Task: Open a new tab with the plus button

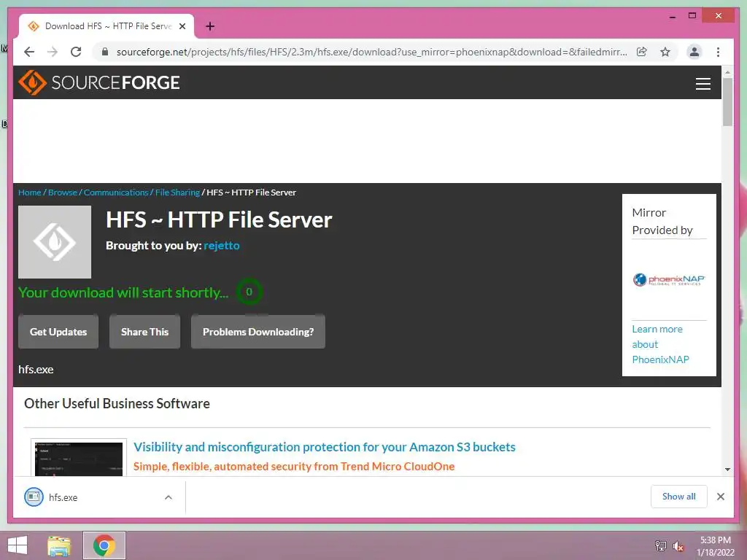Action: (209, 26)
